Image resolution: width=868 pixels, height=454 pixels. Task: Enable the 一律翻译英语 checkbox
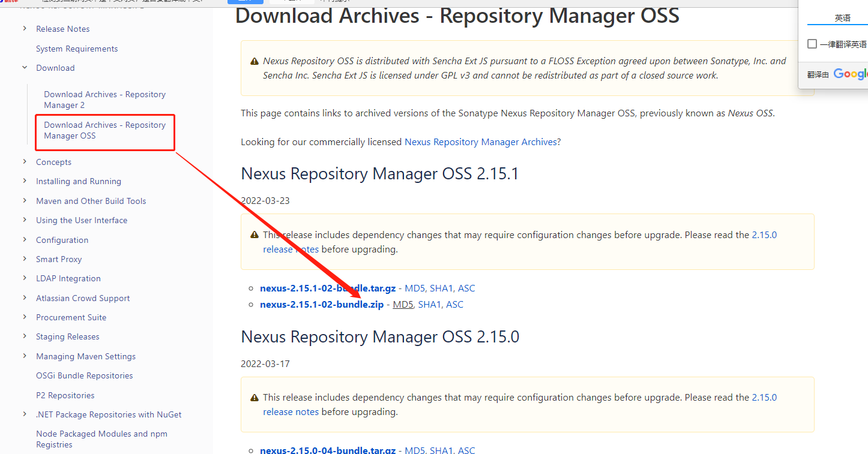pyautogui.click(x=812, y=44)
